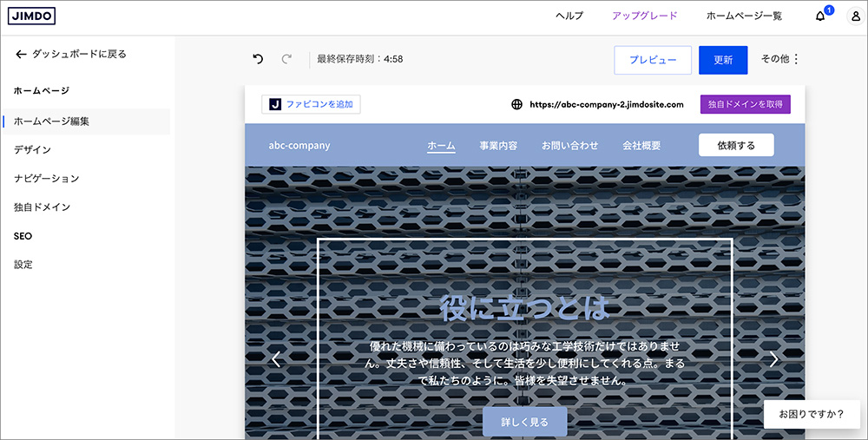Click the globe icon beside site URL
The height and width of the screenshot is (440, 868).
[x=516, y=104]
